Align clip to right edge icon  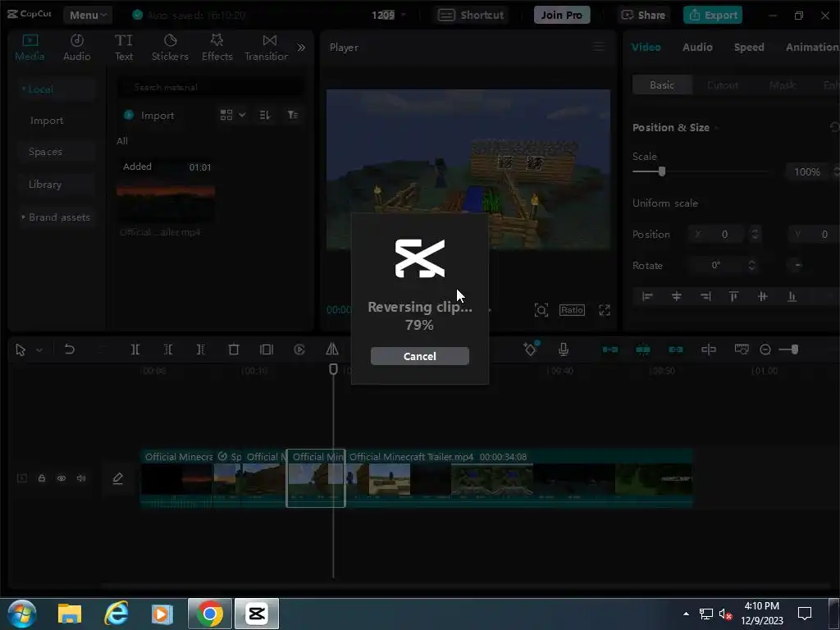coord(705,296)
